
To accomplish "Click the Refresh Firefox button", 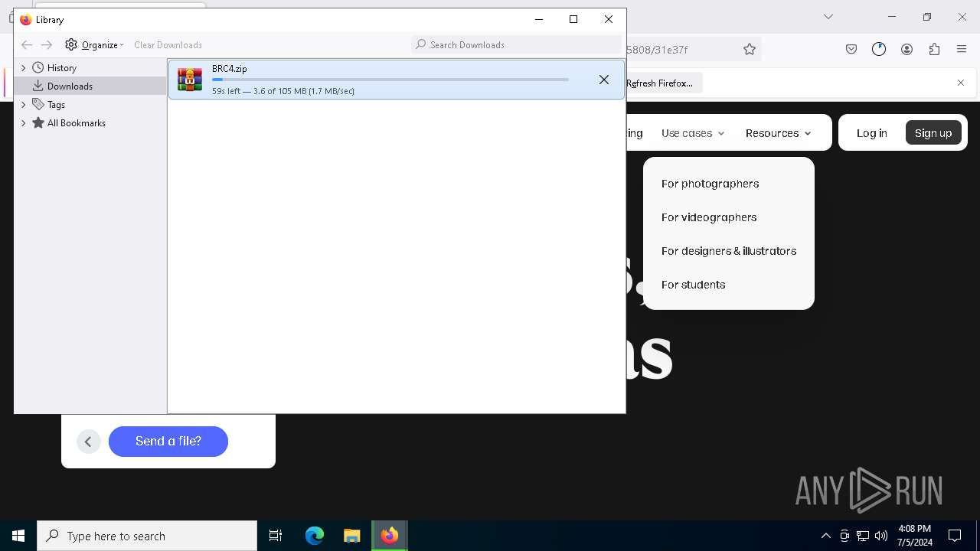I will (x=660, y=83).
